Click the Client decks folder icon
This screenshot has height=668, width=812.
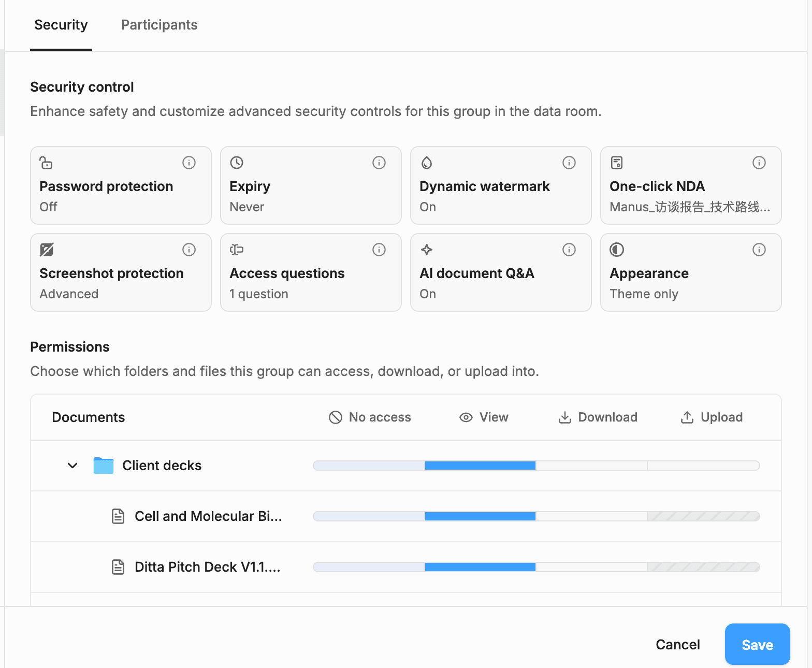click(104, 466)
